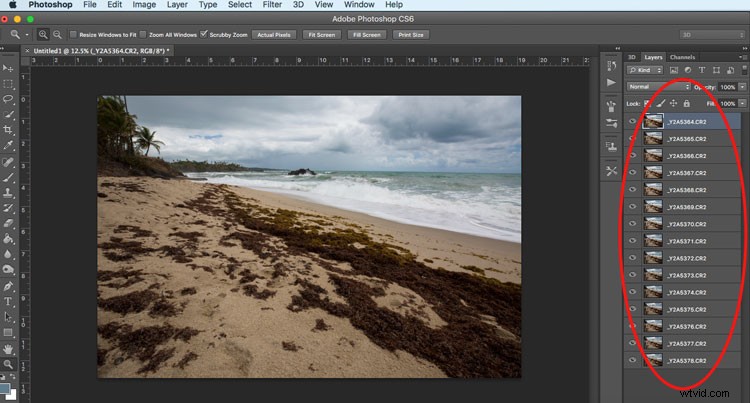Open the Filter menu
The height and width of the screenshot is (403, 750).
pos(272,5)
